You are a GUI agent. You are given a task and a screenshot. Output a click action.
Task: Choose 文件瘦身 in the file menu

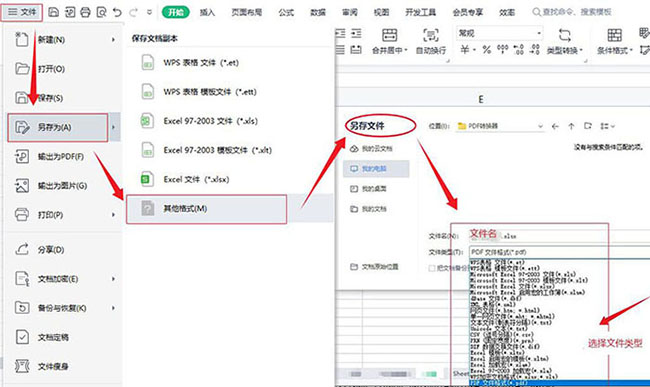(63, 366)
